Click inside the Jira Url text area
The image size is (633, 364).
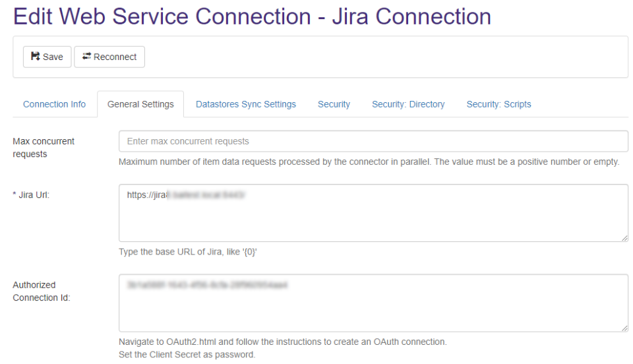(373, 213)
